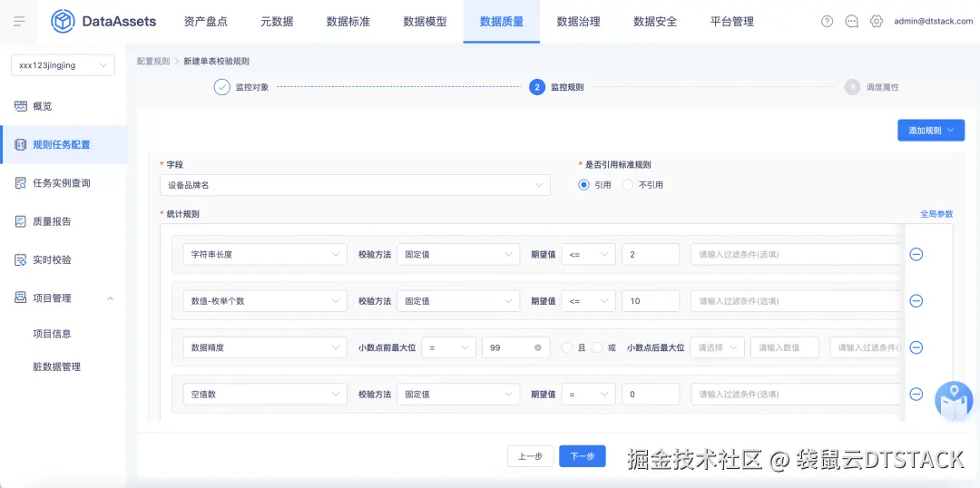Click the step 3 调度属性 circle

pos(852,87)
